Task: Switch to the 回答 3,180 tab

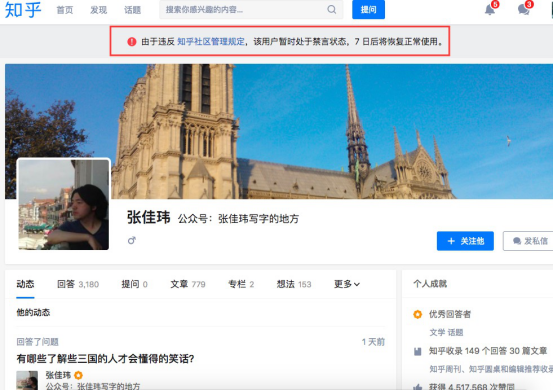Action: [78, 284]
